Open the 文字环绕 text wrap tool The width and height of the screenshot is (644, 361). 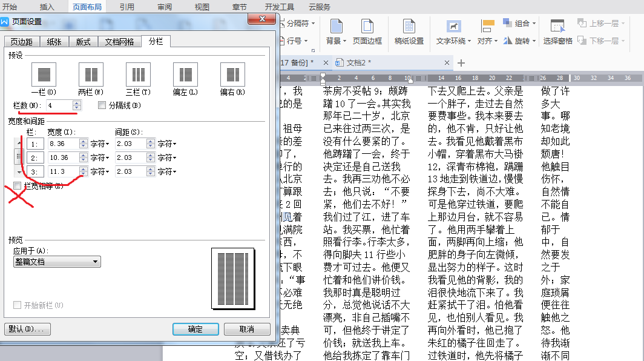coord(453,31)
